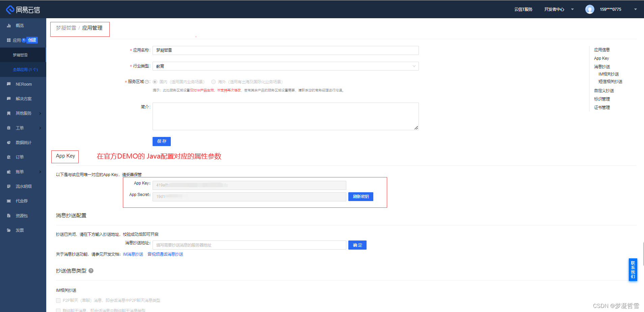Click the 创建 button in sidebar
This screenshot has width=644, height=312.
pos(32,40)
